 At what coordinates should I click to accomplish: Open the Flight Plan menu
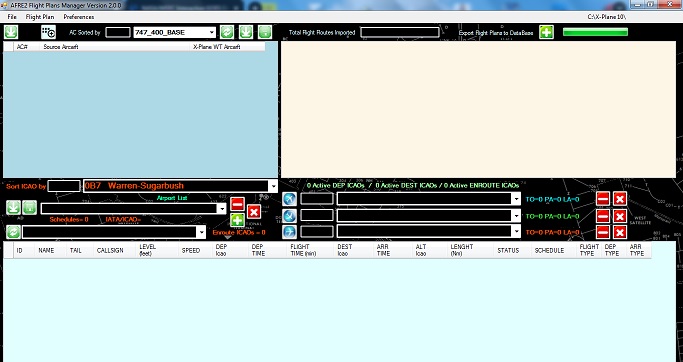point(40,17)
